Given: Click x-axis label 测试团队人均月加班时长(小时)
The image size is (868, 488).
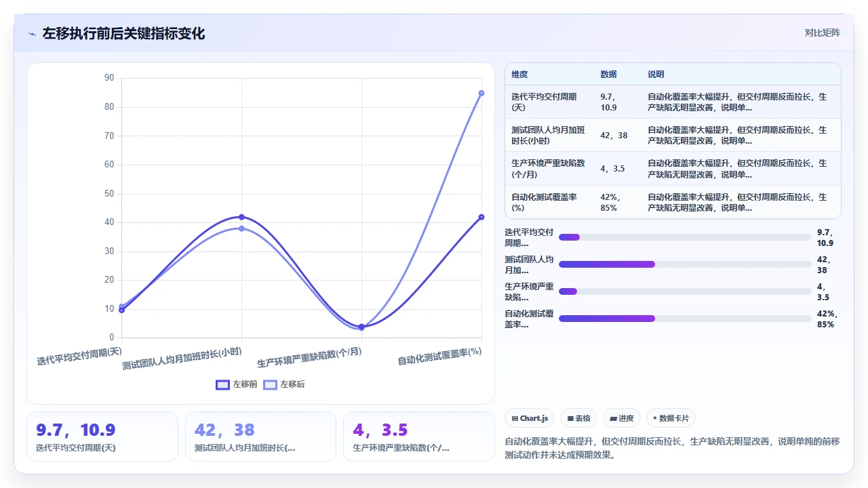Looking at the screenshot, I should 182,359.
